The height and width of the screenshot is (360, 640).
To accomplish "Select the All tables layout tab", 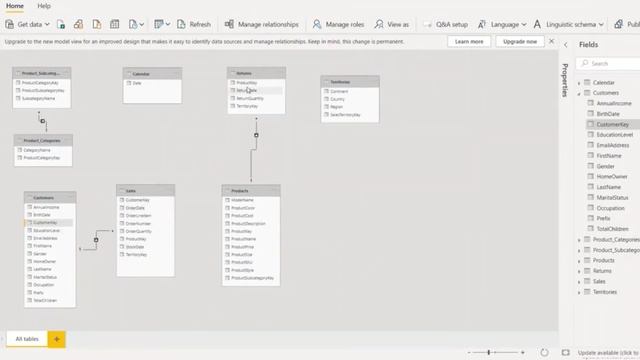I will click(27, 339).
